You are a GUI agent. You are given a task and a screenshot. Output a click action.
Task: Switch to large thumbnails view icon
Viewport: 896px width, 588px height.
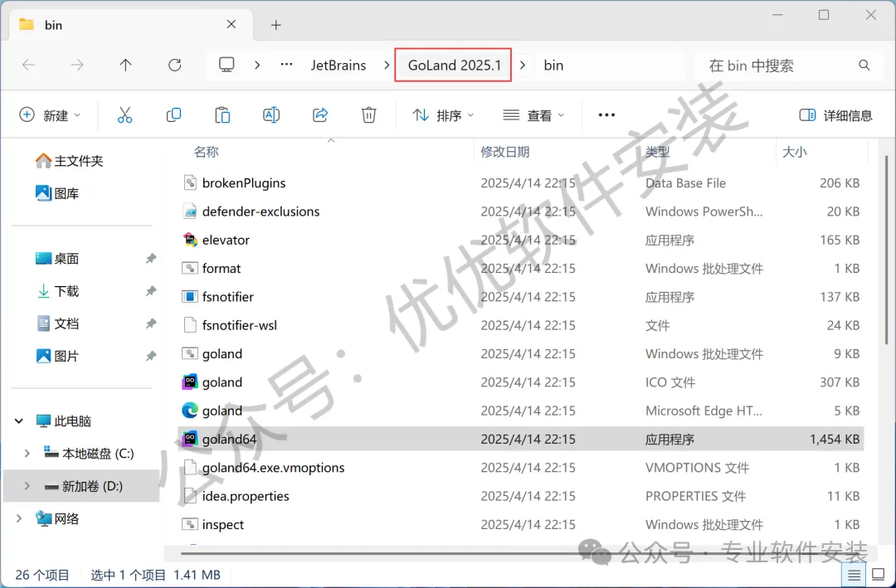point(879,574)
